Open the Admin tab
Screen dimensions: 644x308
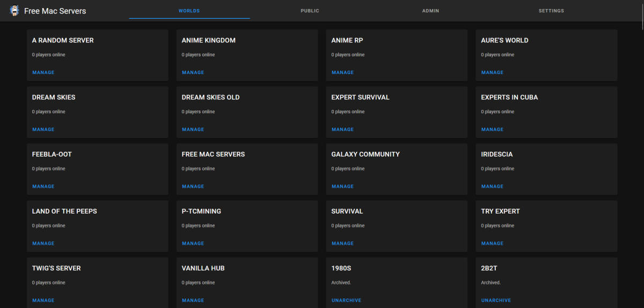[430, 11]
